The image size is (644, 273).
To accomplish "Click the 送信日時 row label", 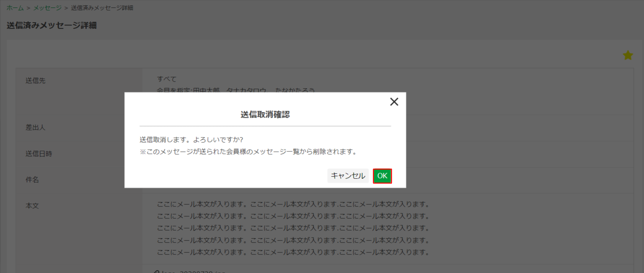I will [39, 154].
